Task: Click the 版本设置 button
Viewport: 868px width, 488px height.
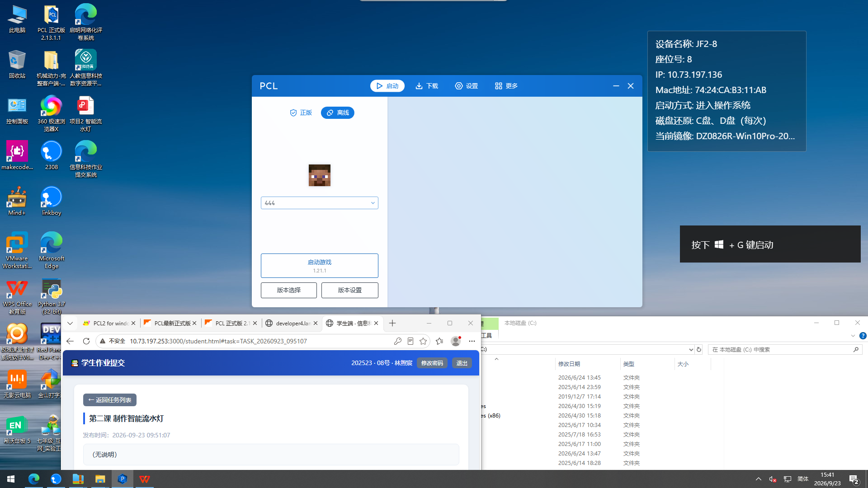Action: coord(350,290)
